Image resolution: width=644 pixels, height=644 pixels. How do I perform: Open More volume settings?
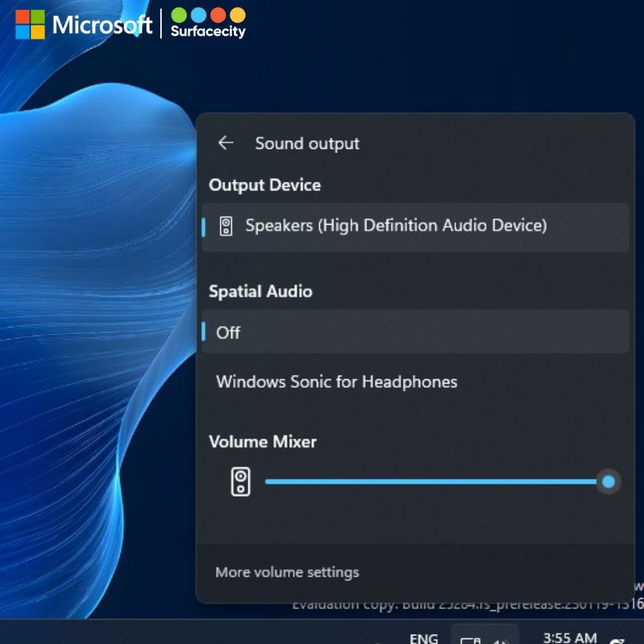(287, 572)
